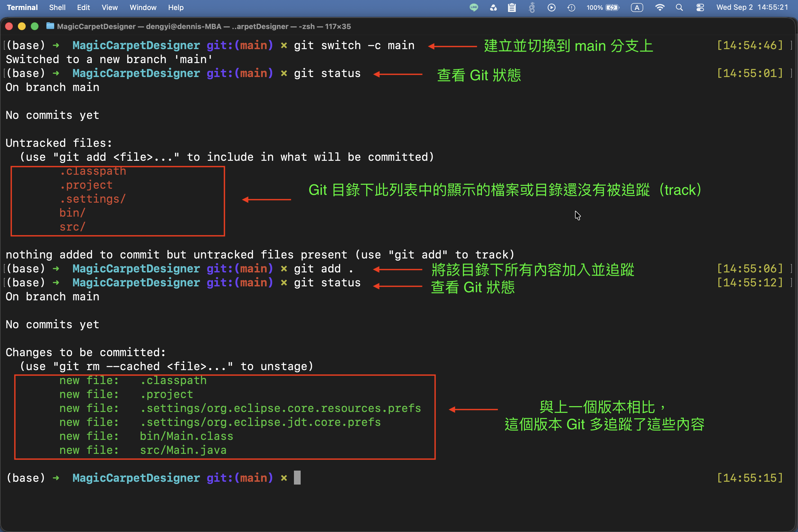Viewport: 798px width, 532px height.
Task: Open the Shell menu
Action: [57, 8]
